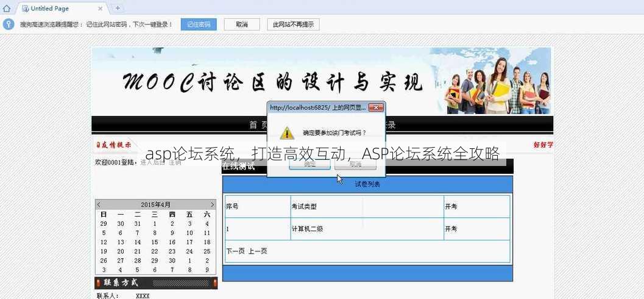Click 下一页 pagination link
Image resolution: width=644 pixels, height=299 pixels.
235,251
